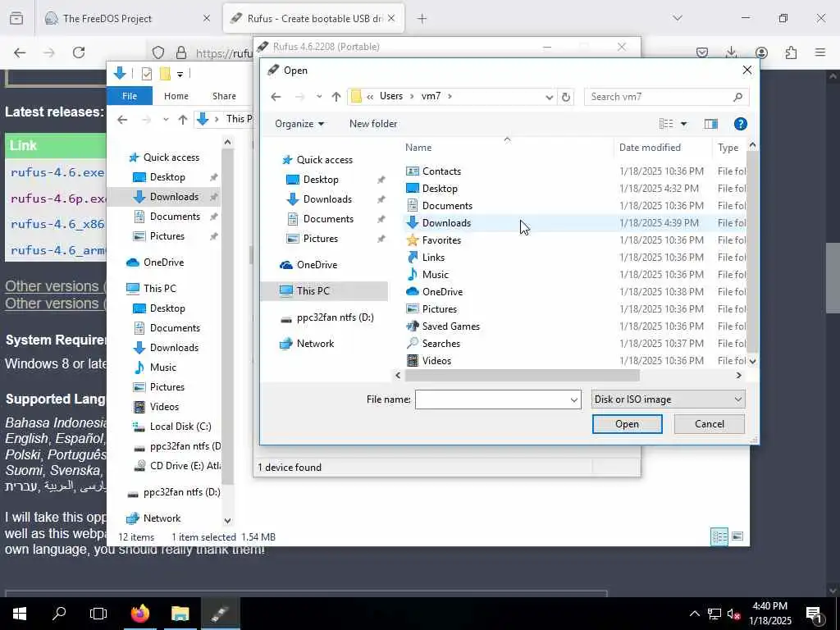This screenshot has width=840, height=630.
Task: Select This PC in Open dialog sidebar
Action: pyautogui.click(x=324, y=291)
